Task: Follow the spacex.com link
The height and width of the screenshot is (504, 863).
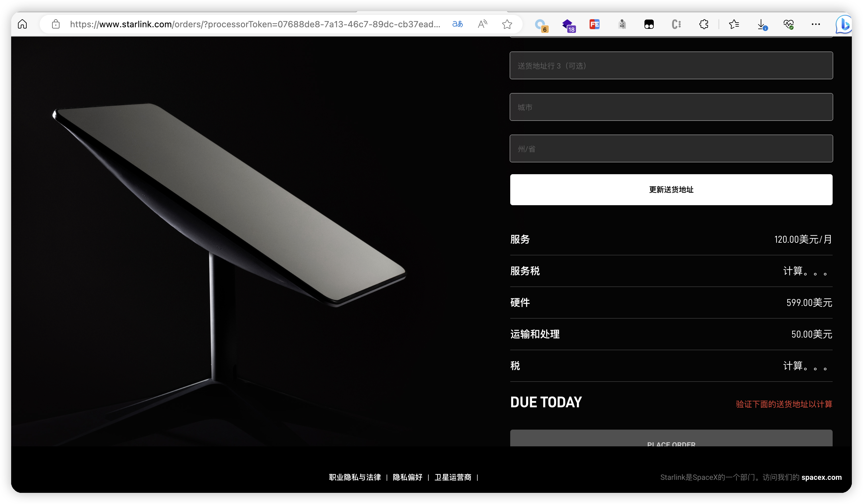Action: tap(821, 477)
